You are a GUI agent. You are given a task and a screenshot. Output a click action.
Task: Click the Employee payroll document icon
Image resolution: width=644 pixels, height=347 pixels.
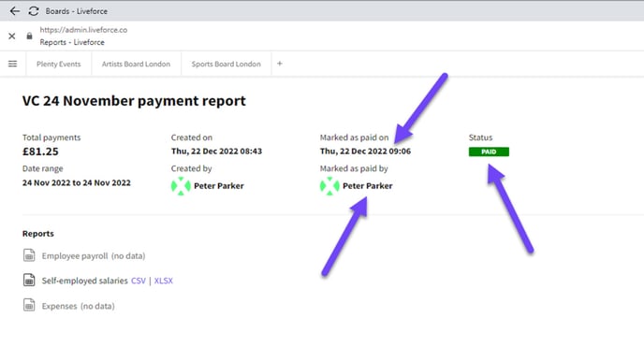click(29, 255)
